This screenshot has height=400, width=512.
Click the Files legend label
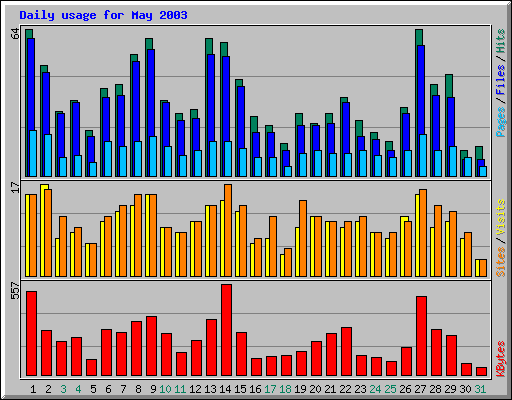point(500,80)
